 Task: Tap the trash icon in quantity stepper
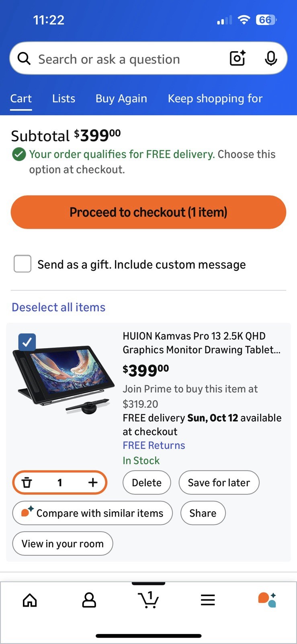click(27, 482)
